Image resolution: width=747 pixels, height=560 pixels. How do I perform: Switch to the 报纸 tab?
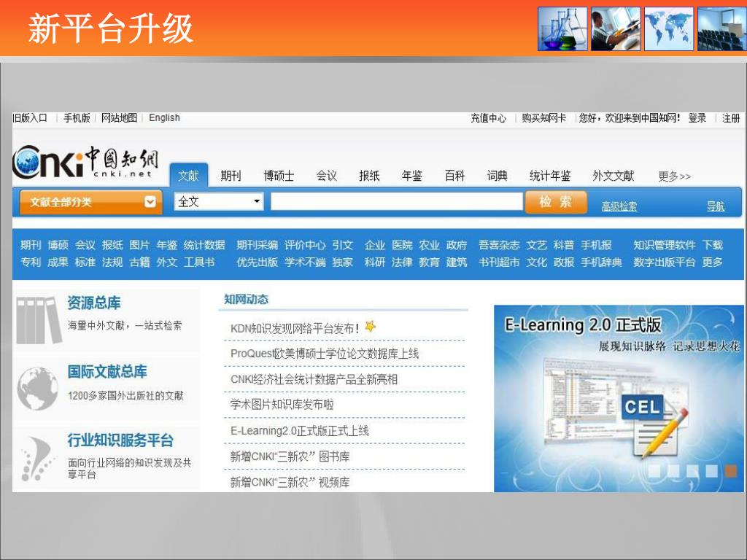coord(369,176)
